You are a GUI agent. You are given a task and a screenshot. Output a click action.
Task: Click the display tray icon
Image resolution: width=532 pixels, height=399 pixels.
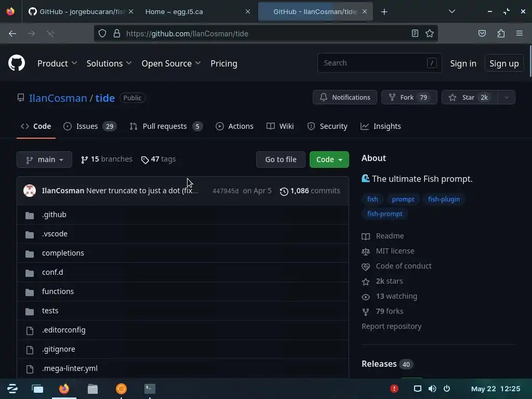click(418, 389)
